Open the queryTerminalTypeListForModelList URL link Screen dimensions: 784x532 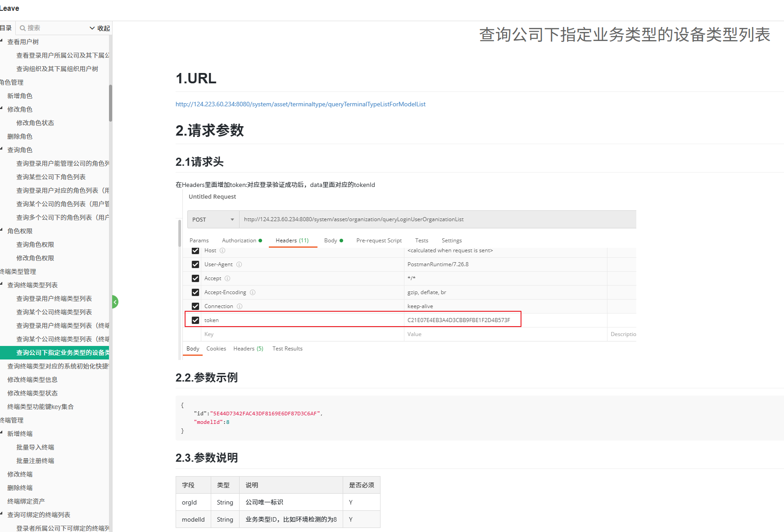click(300, 104)
